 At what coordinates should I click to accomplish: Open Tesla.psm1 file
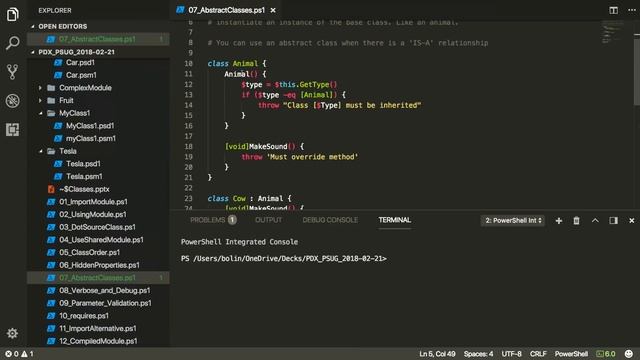(84, 176)
